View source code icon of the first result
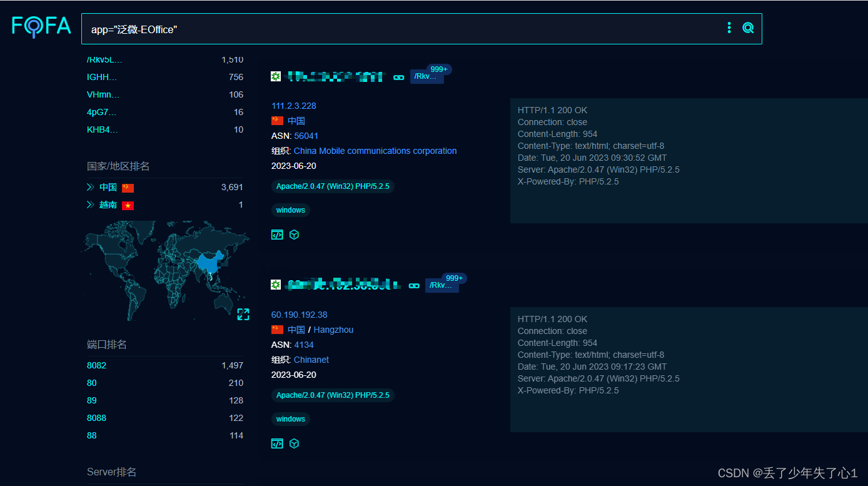Viewport: 868px width, 486px height. point(277,235)
